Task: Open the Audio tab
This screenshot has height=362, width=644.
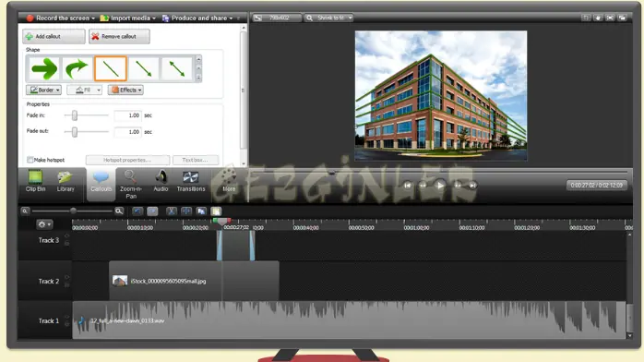Action: (x=161, y=181)
